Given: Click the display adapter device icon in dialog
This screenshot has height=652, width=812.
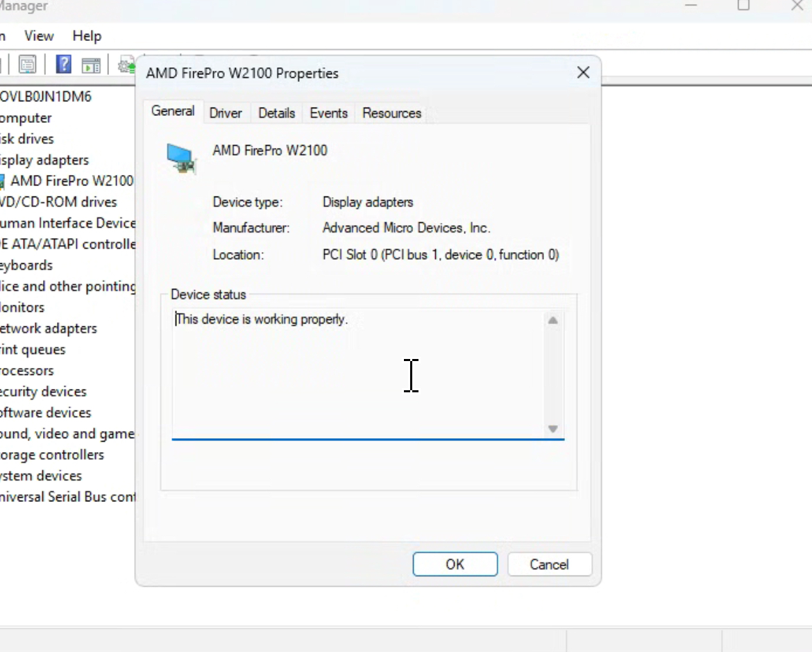Looking at the screenshot, I should (181, 158).
